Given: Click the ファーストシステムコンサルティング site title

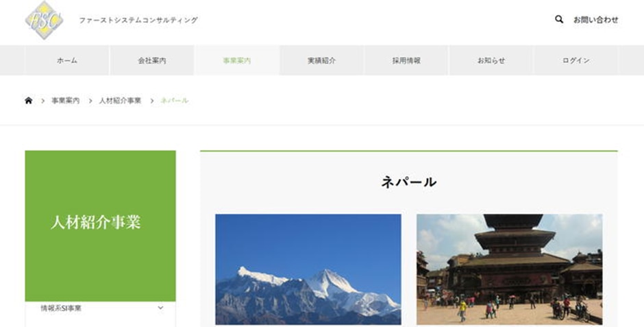Looking at the screenshot, I should [138, 21].
